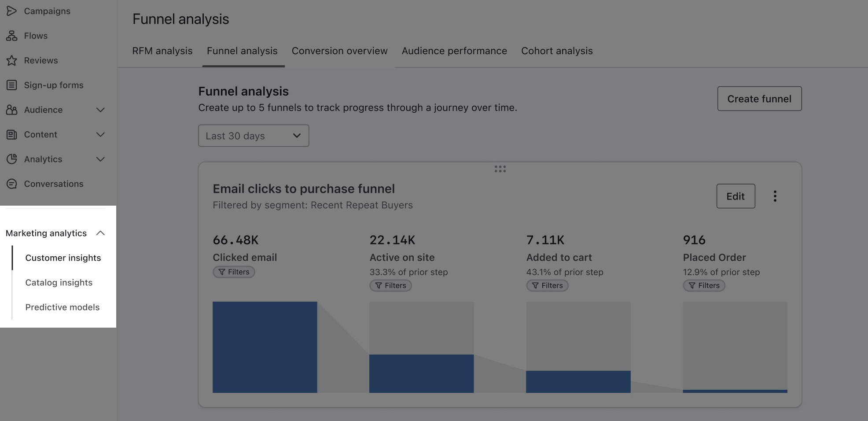Image resolution: width=868 pixels, height=421 pixels.
Task: Open the Audience people icon
Action: (x=12, y=110)
